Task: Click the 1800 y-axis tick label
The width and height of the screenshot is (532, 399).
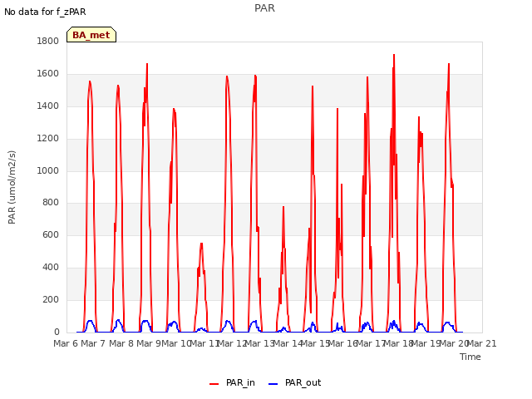Action: coord(48,41)
